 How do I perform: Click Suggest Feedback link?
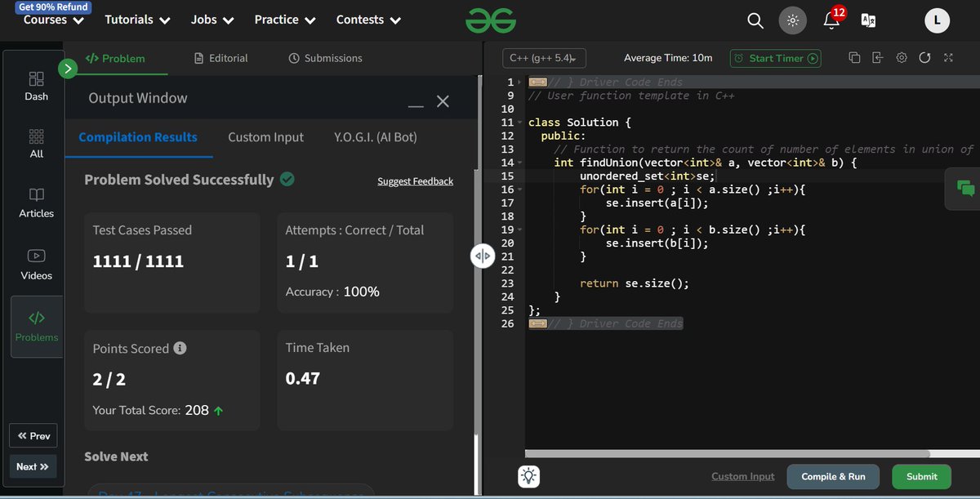pyautogui.click(x=415, y=181)
